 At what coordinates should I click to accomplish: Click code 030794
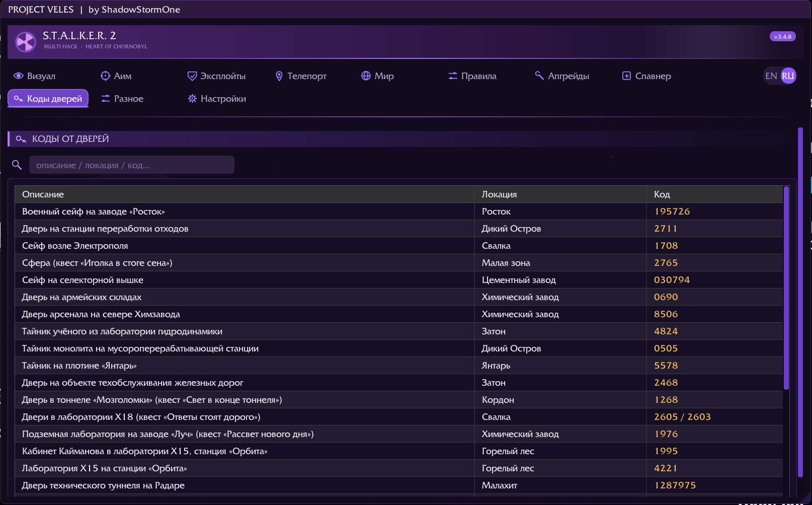pos(672,280)
